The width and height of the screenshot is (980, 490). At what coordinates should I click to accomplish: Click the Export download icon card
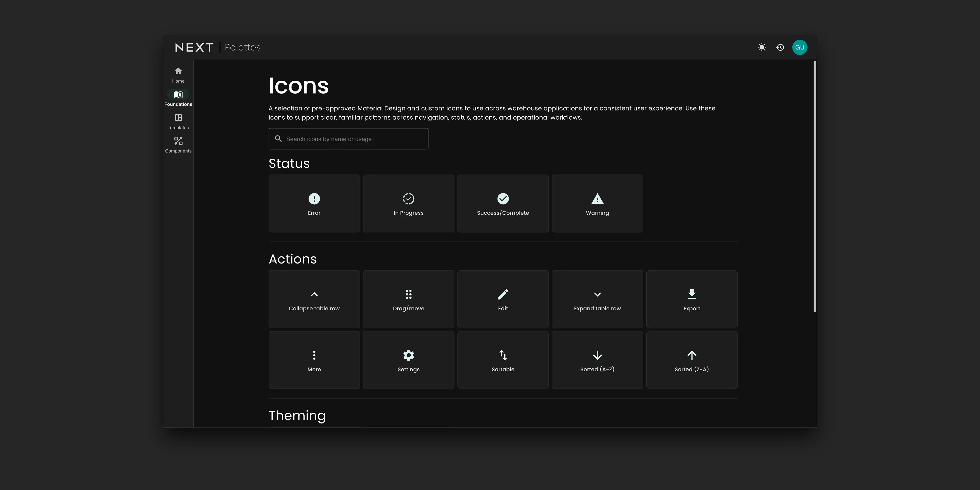pos(692,299)
